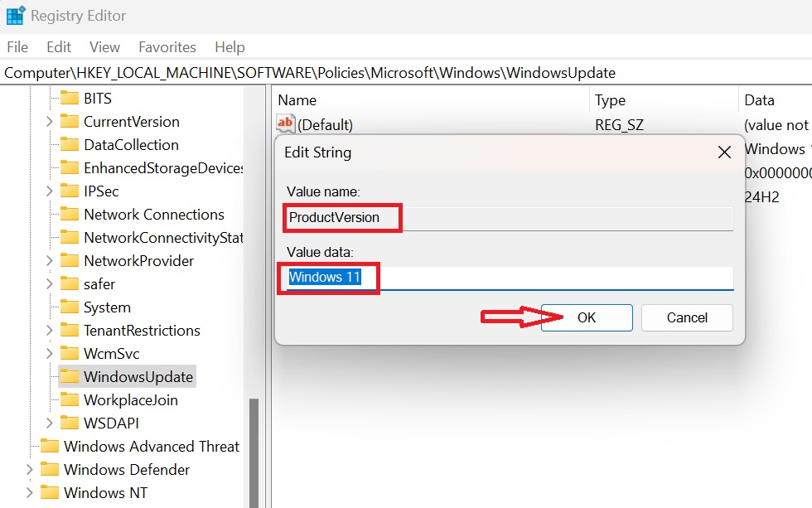Click the 24H2 data cell
The width and height of the screenshot is (812, 508).
click(x=761, y=196)
